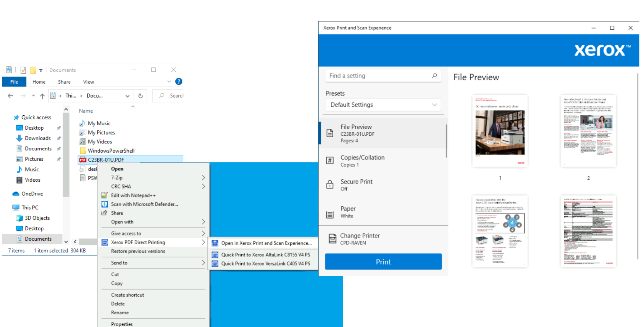The image size is (644, 327).
Task: Open the recent locations dropdown arrow
Action: (x=33, y=96)
